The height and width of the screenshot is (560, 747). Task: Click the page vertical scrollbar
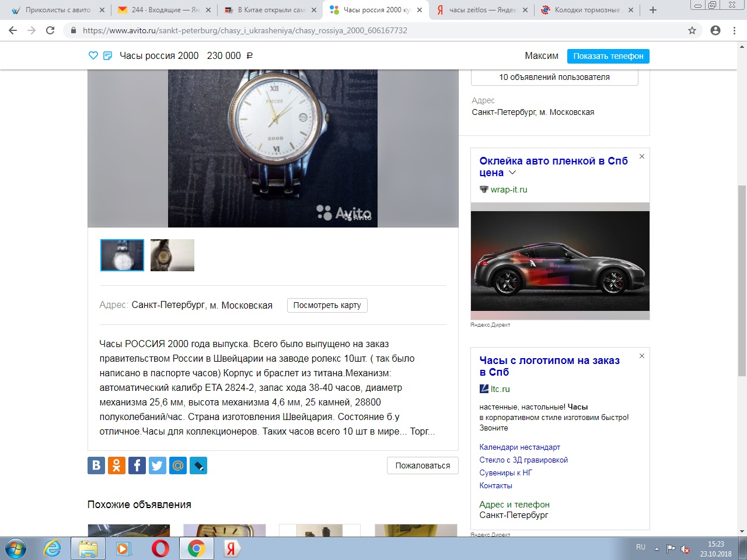742,280
